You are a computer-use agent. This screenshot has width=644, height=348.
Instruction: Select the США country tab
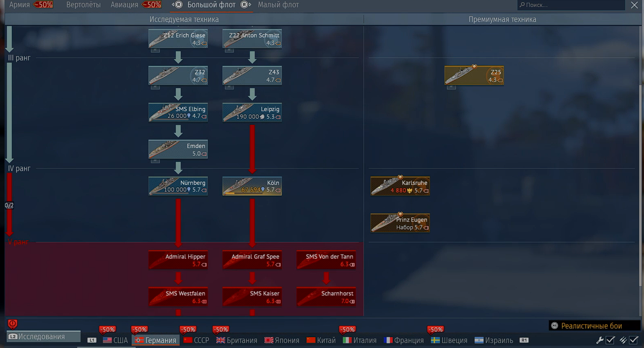pyautogui.click(x=115, y=340)
